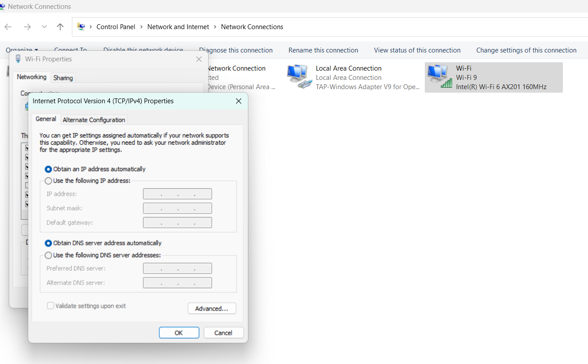
Task: Select the Local Area Connection TAP adapter icon
Action: pos(299,77)
